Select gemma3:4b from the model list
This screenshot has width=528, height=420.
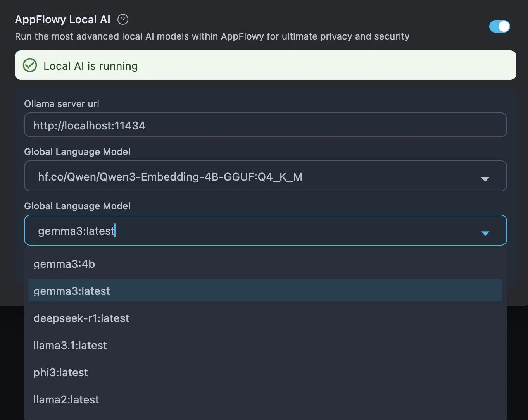coord(265,264)
